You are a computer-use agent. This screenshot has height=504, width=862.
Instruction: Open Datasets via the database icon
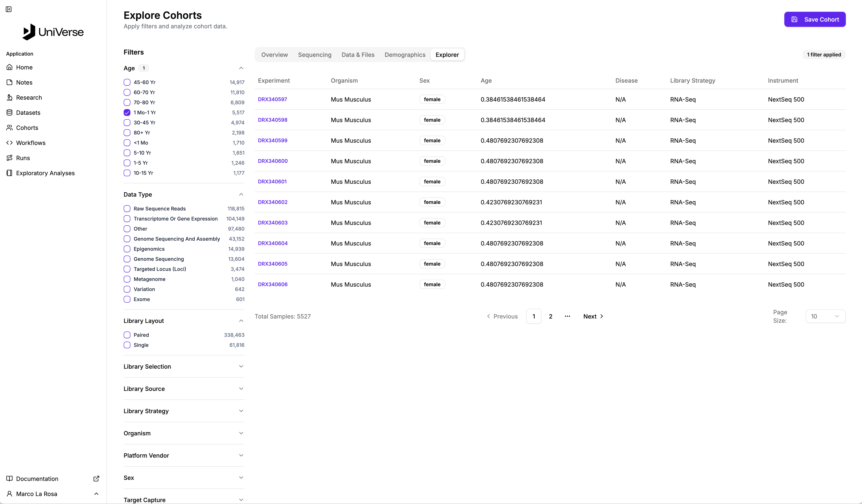(x=10, y=112)
